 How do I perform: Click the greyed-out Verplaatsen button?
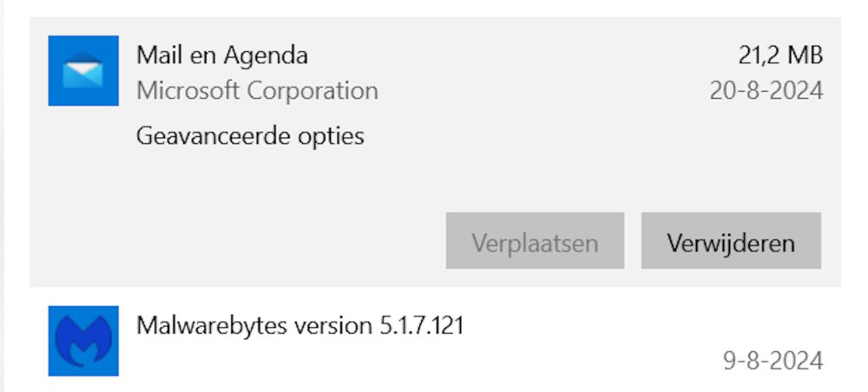click(535, 241)
